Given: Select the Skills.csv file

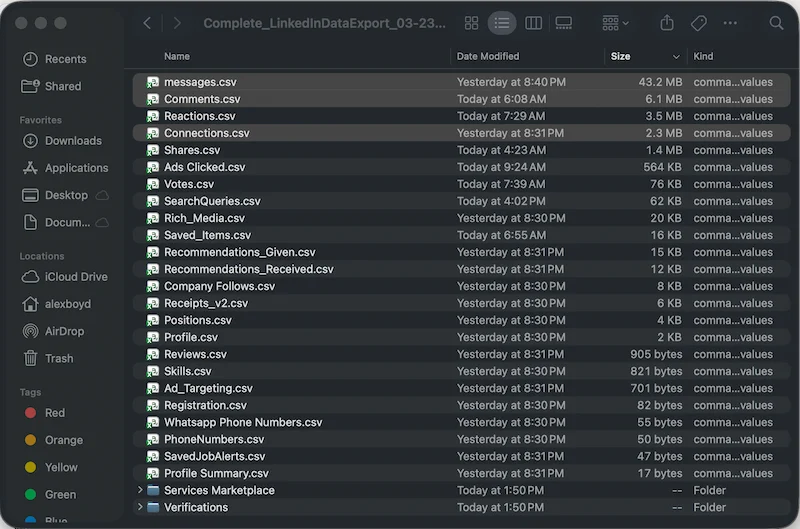Looking at the screenshot, I should (x=462, y=371).
